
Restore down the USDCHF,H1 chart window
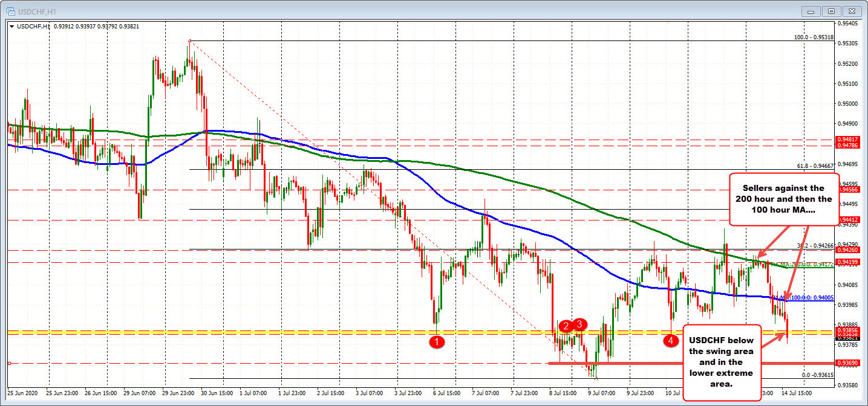[x=831, y=11]
